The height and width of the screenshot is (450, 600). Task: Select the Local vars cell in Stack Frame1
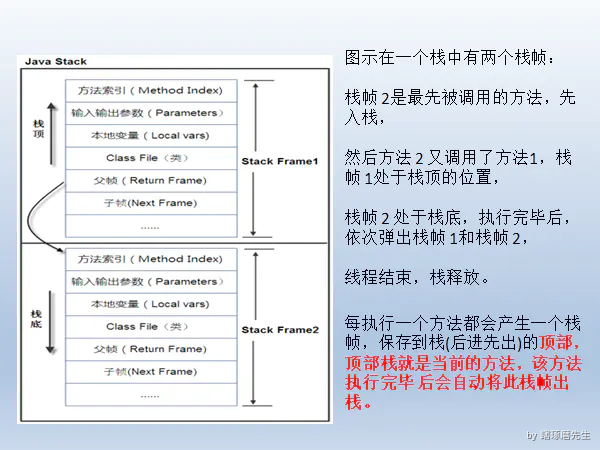[x=151, y=136]
